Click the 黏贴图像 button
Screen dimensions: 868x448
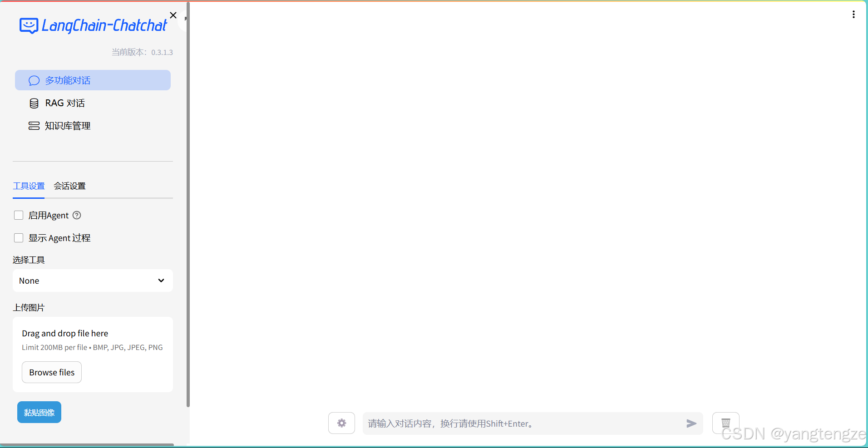(x=39, y=412)
